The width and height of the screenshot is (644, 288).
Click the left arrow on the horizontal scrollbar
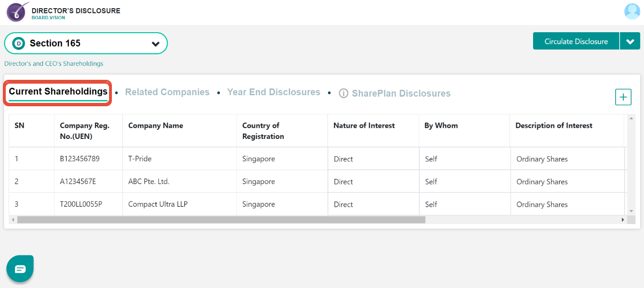click(x=14, y=220)
